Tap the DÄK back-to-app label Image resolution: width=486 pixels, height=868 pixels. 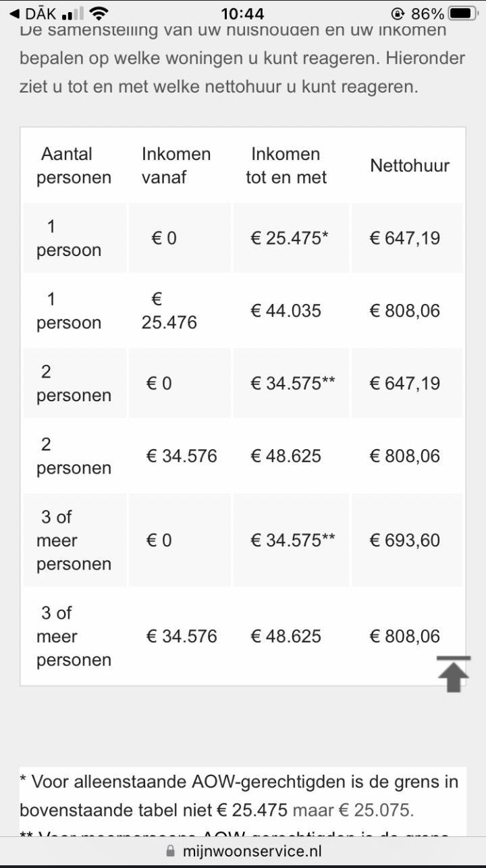click(x=41, y=14)
